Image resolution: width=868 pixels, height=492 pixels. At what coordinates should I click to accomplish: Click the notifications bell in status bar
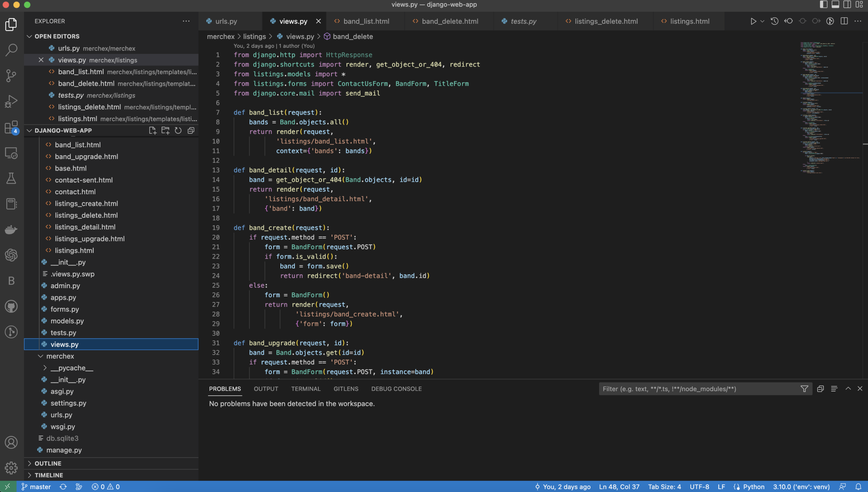[859, 487]
